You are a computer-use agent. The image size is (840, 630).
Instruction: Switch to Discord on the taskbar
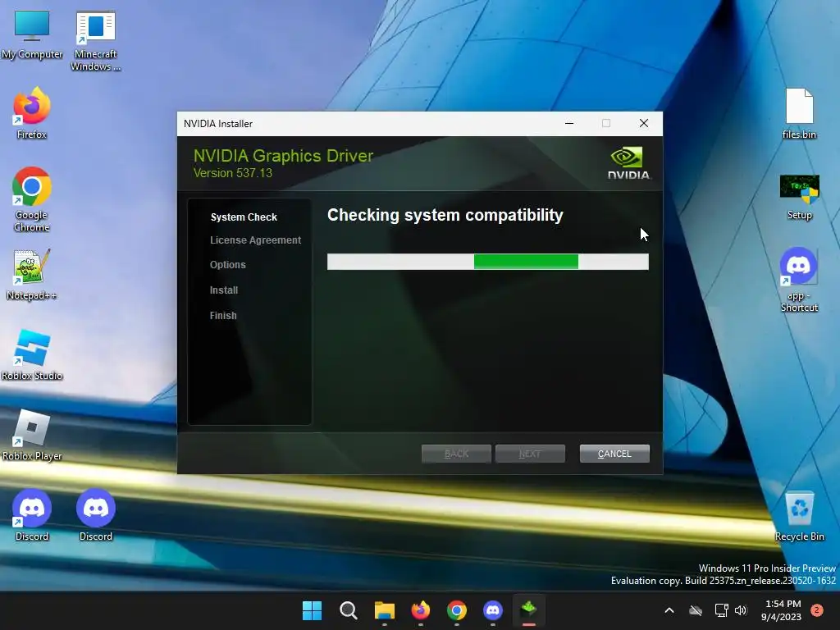click(x=493, y=610)
